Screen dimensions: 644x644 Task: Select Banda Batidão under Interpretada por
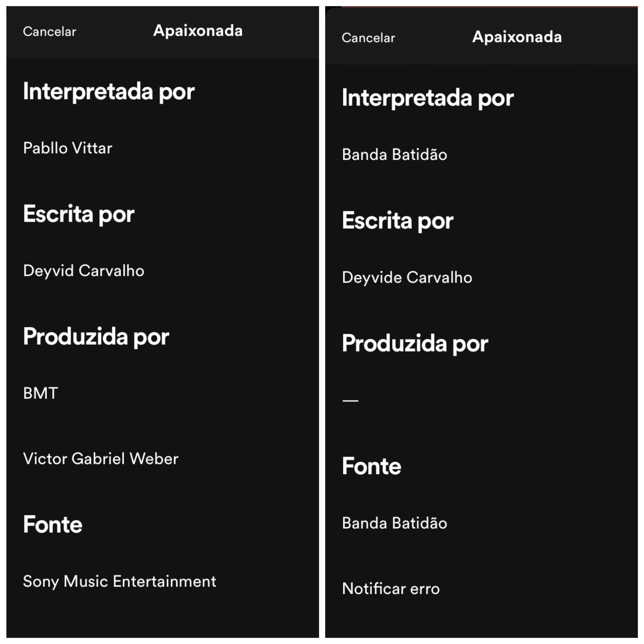pos(394,155)
